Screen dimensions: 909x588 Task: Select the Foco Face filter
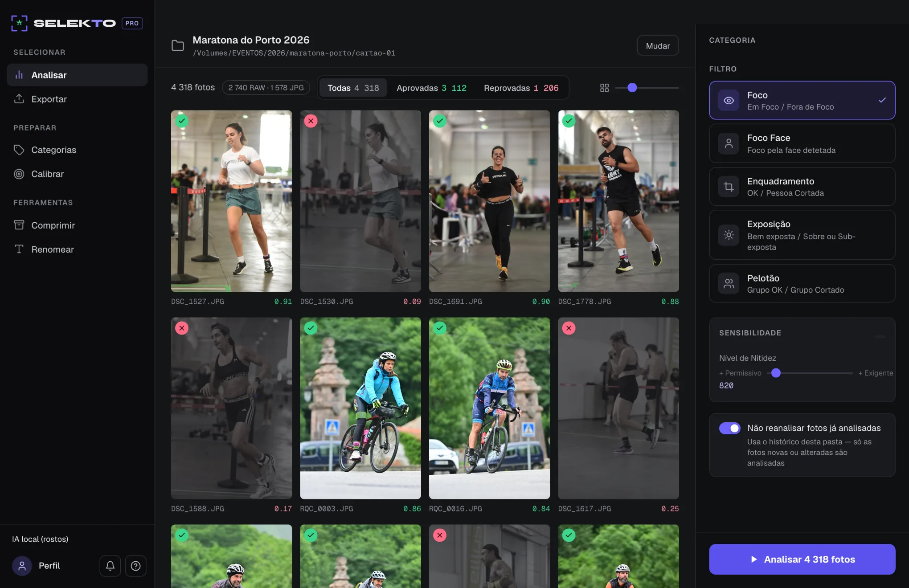click(x=802, y=143)
